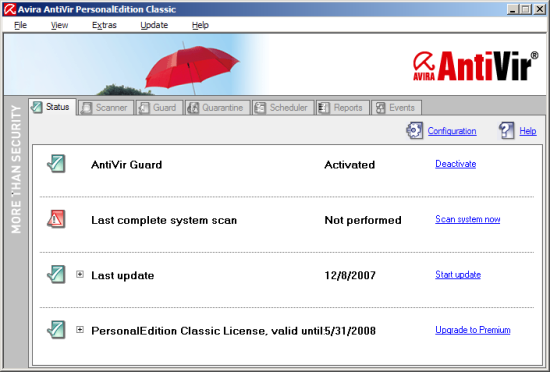
Task: Click the Scan system now link
Action: tap(468, 219)
